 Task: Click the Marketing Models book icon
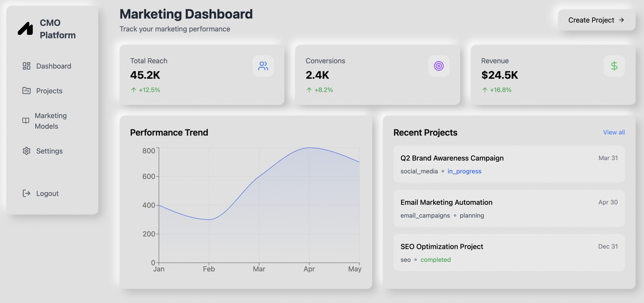(26, 121)
